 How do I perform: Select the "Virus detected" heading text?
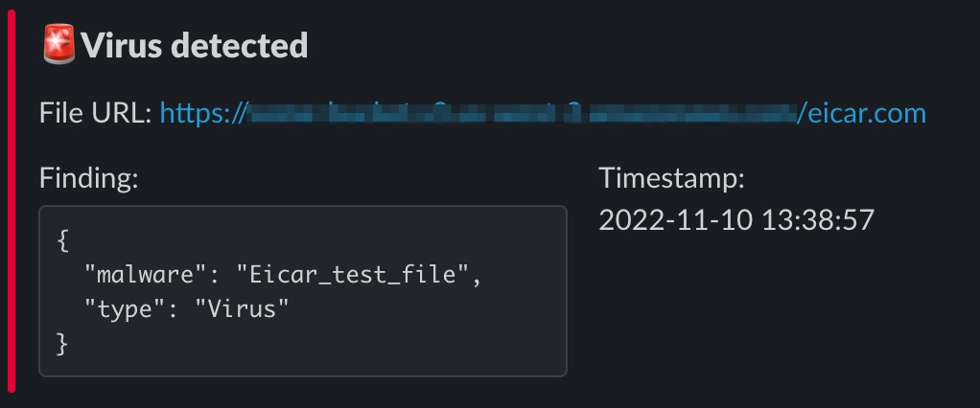pos(195,46)
